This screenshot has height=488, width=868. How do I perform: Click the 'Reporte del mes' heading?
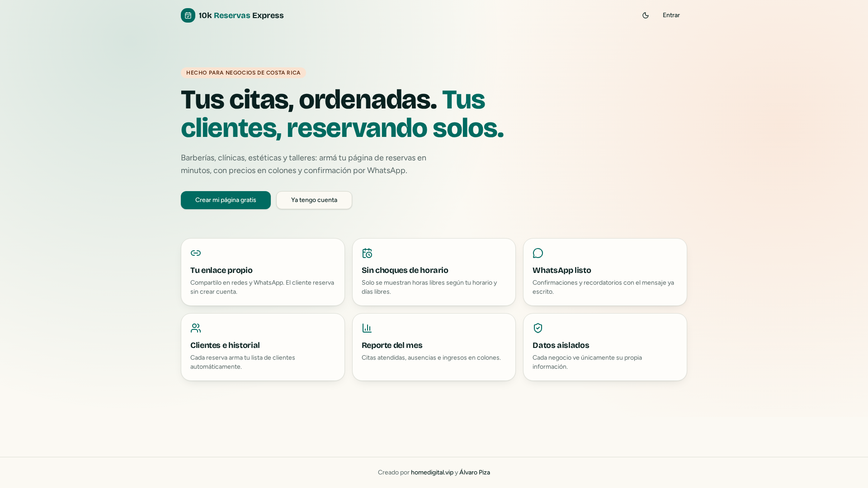pos(392,345)
